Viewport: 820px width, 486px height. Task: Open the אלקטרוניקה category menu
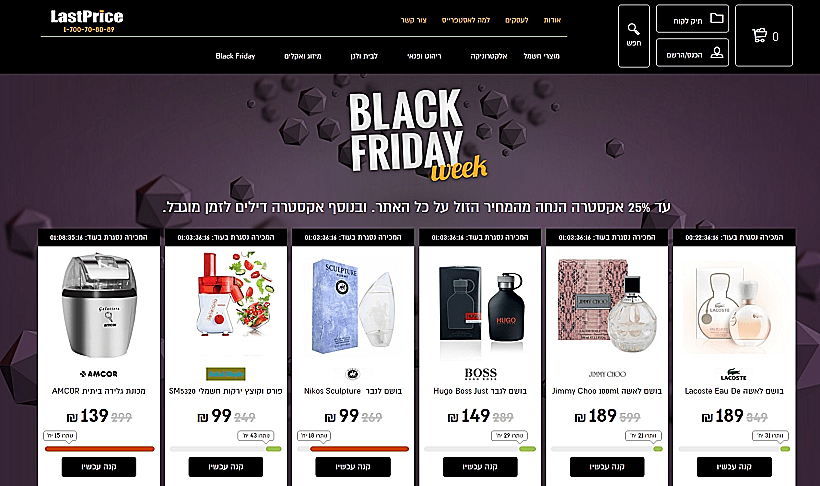[488, 56]
